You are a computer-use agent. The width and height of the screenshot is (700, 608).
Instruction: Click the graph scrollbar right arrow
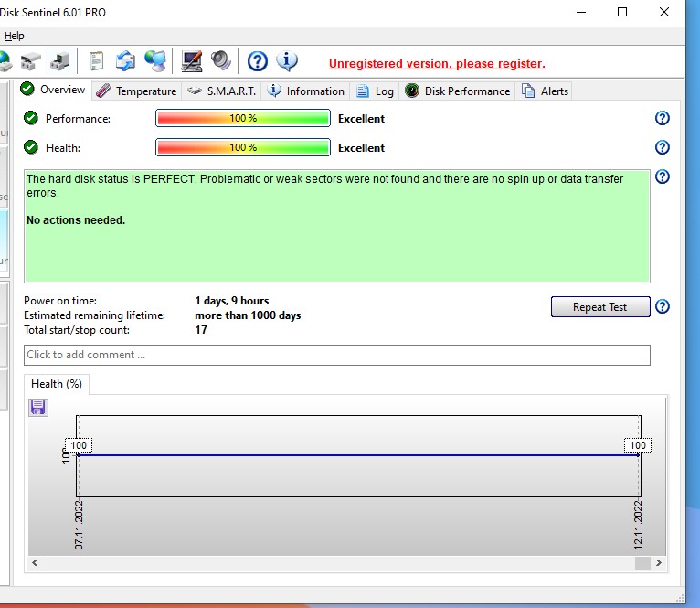tap(659, 563)
